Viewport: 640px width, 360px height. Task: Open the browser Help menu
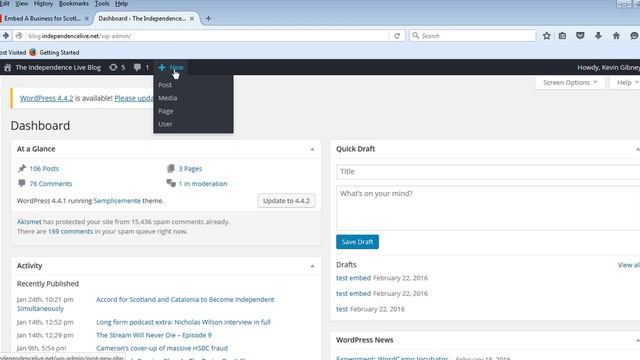click(121, 4)
